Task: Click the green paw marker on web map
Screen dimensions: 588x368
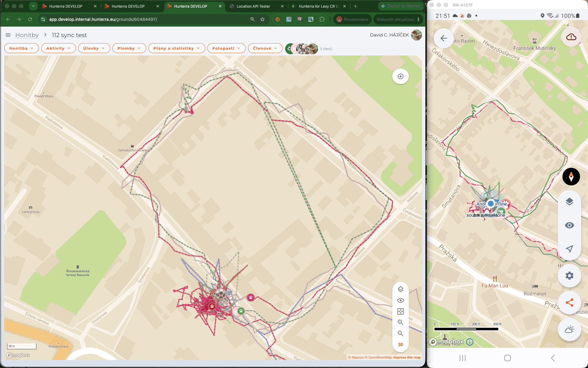Action: pos(241,311)
